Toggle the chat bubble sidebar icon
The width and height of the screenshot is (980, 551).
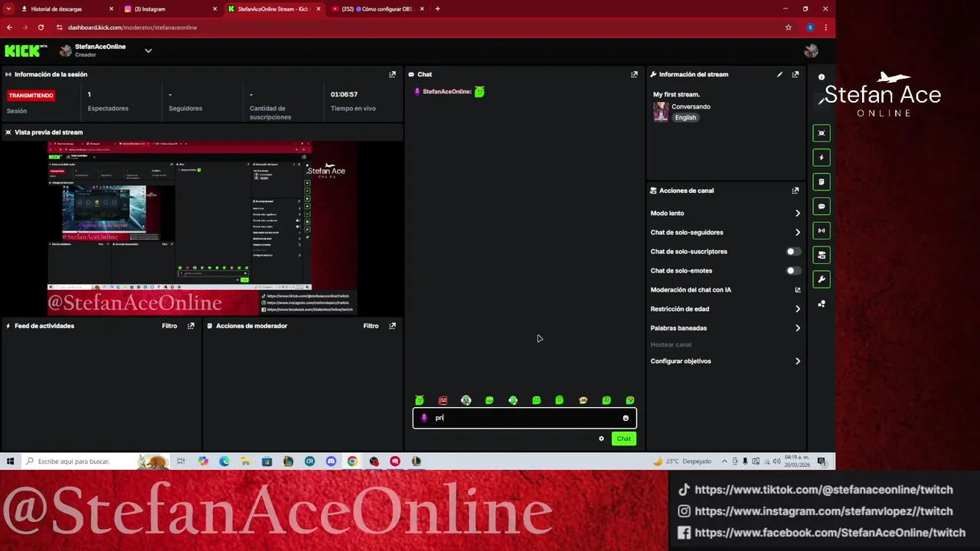822,207
